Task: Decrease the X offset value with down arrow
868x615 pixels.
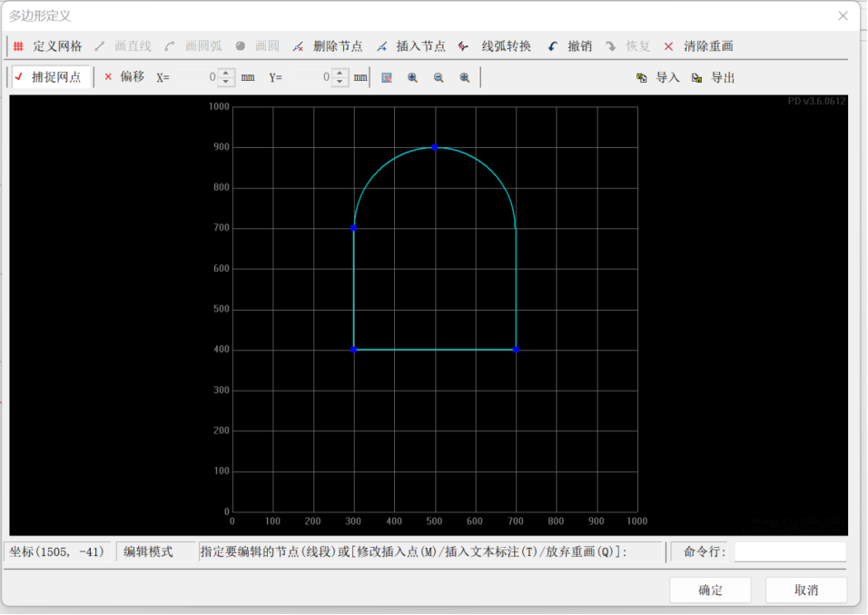Action: coord(227,83)
